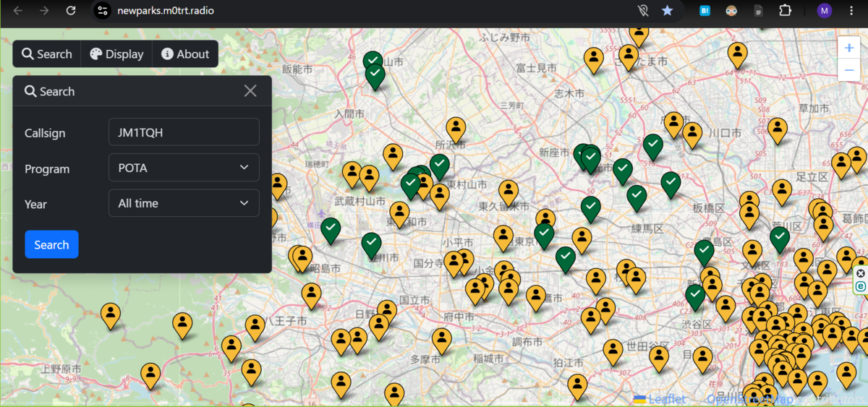
Task: Close the Search panel
Action: pos(250,91)
